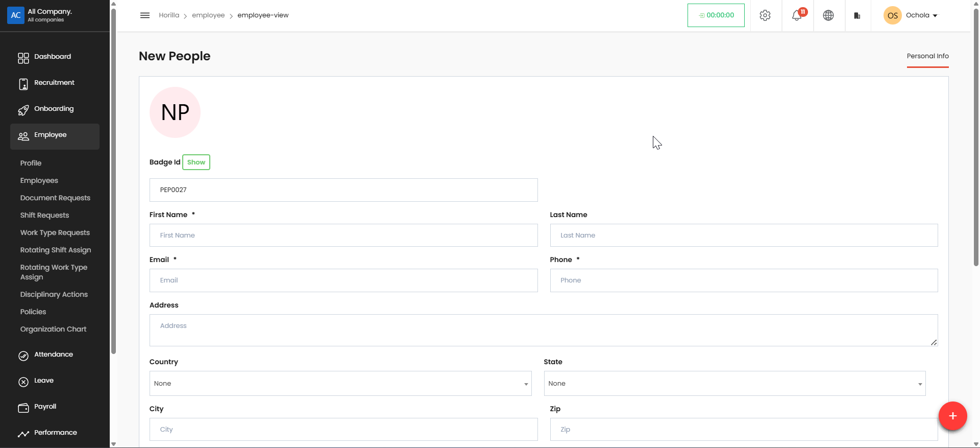The height and width of the screenshot is (448, 980).
Task: Click the Leave circle-x icon
Action: tap(23, 382)
